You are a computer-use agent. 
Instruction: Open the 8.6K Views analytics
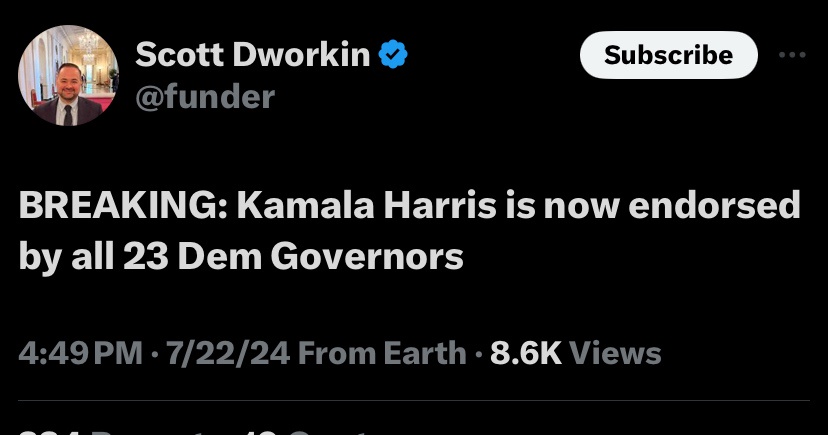pos(576,353)
